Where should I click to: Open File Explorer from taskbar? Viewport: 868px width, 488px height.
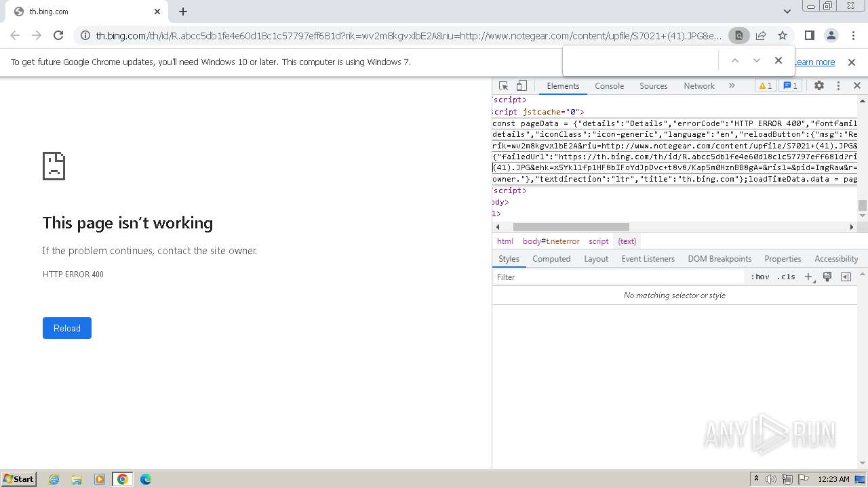pos(77,479)
